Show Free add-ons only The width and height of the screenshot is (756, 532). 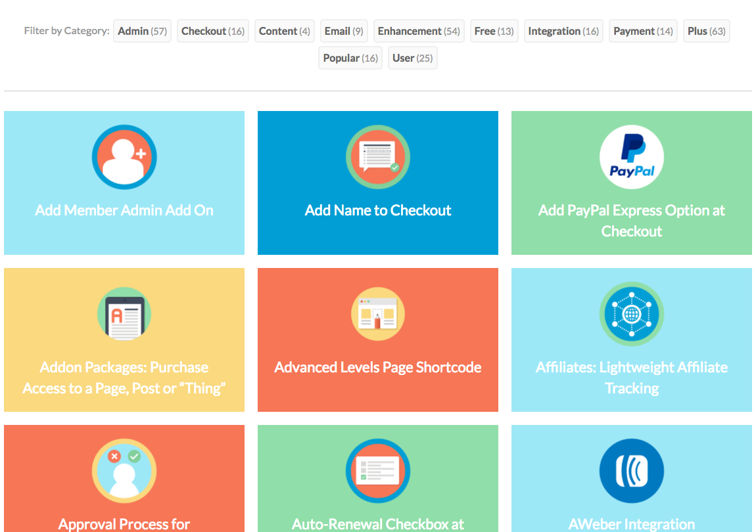[494, 31]
